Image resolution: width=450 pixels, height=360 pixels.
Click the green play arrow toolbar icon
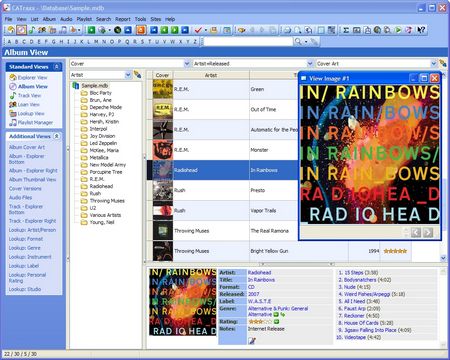tap(398, 30)
